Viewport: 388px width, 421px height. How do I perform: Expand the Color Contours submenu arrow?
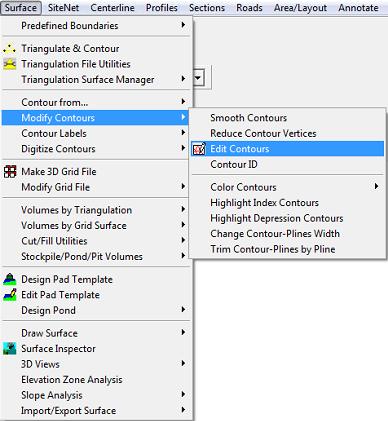click(376, 186)
